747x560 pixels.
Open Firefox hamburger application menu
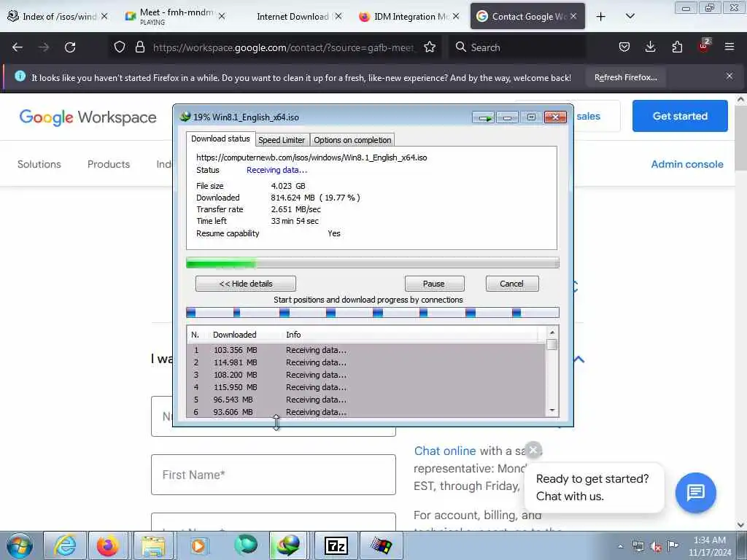[x=729, y=47]
